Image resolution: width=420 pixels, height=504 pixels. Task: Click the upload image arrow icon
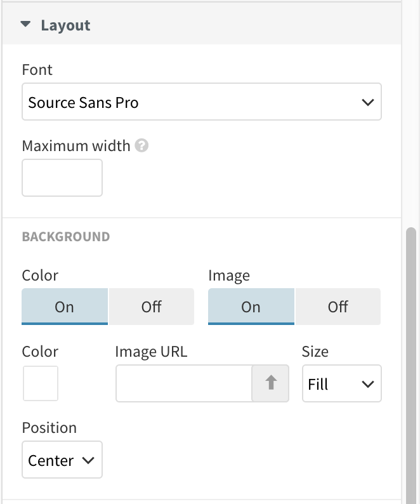[x=271, y=383]
